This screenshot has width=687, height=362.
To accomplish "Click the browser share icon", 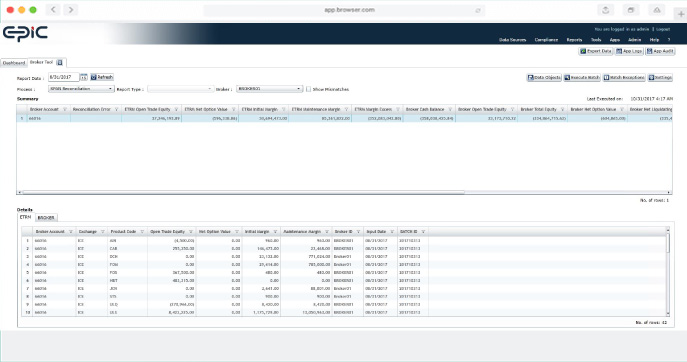I will [x=606, y=10].
